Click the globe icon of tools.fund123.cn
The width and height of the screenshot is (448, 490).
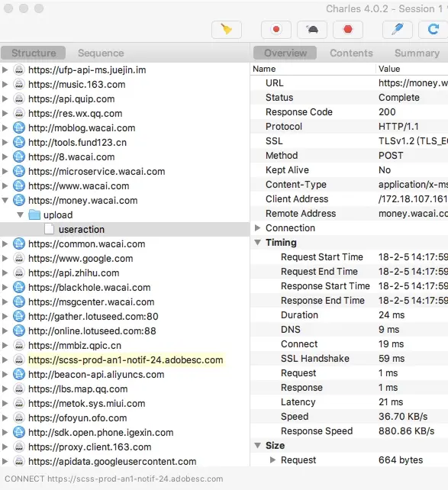tap(19, 142)
